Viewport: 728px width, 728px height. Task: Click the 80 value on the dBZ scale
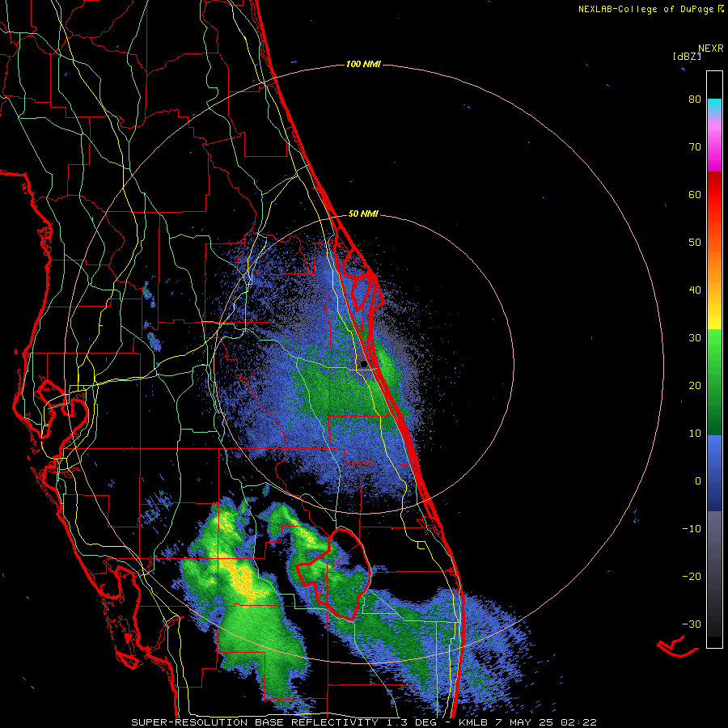pos(695,99)
